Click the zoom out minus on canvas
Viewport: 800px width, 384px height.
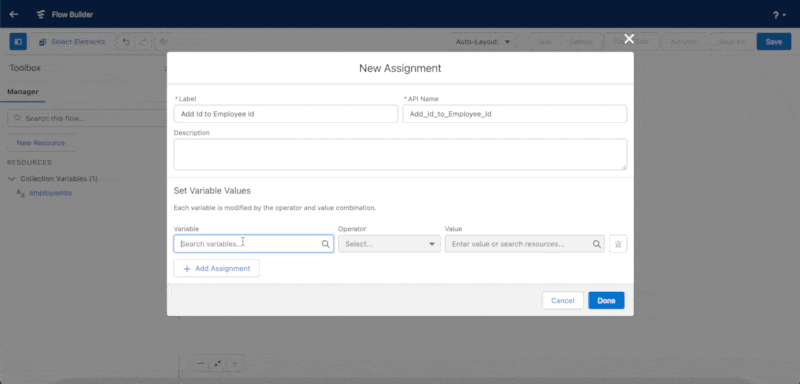pyautogui.click(x=201, y=363)
